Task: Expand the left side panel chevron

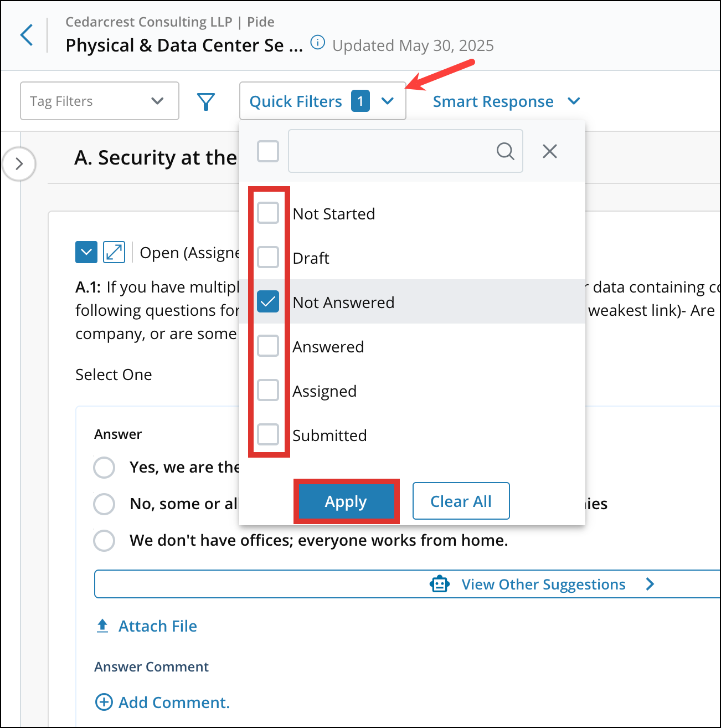Action: (19, 164)
